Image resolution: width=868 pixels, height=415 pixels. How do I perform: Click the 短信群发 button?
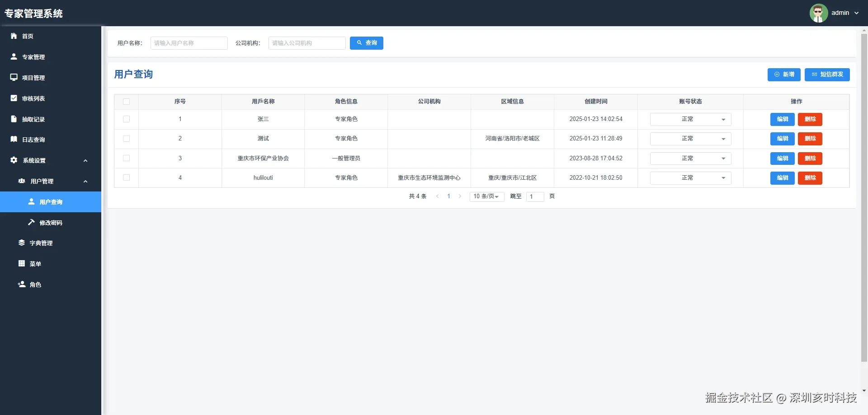pos(827,75)
